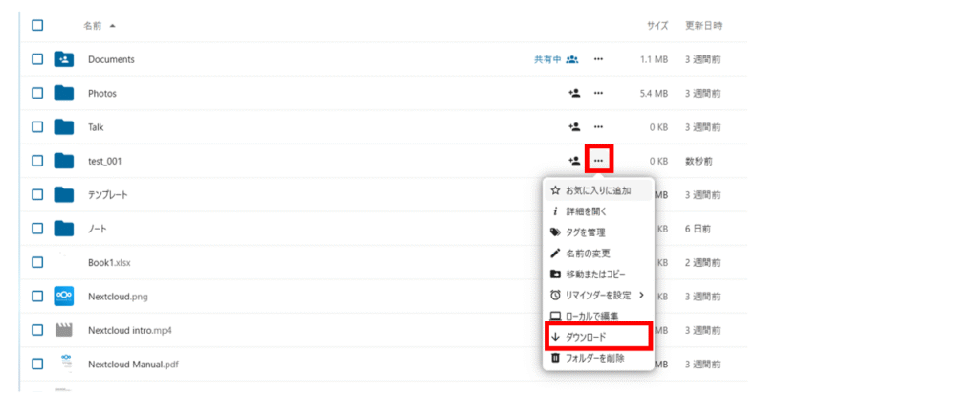Click the Nextcloud Manual.pdf file icon
The width and height of the screenshot is (980, 420).
[x=64, y=364]
